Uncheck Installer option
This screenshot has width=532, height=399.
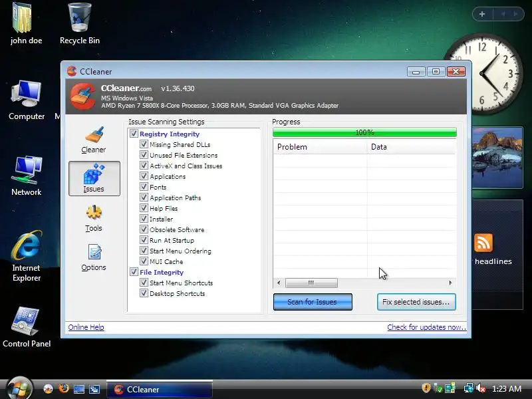point(144,219)
